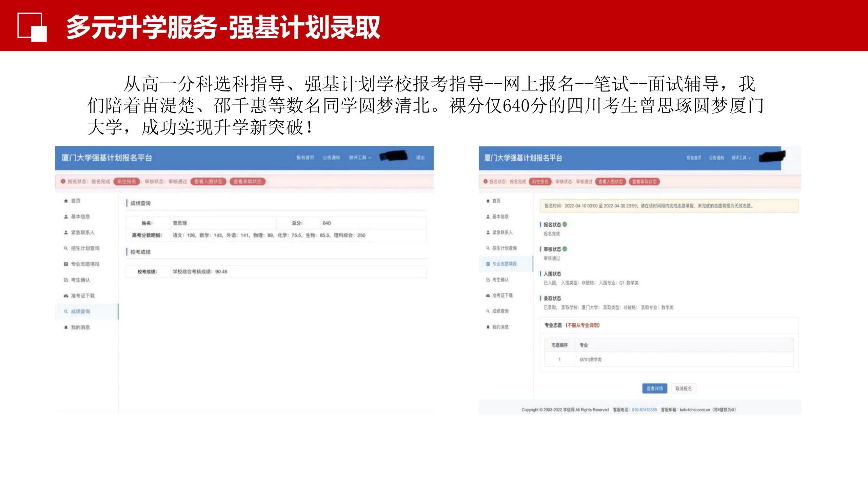Click the home icon in left screenshot sidebar
868x488 pixels.
click(x=66, y=201)
